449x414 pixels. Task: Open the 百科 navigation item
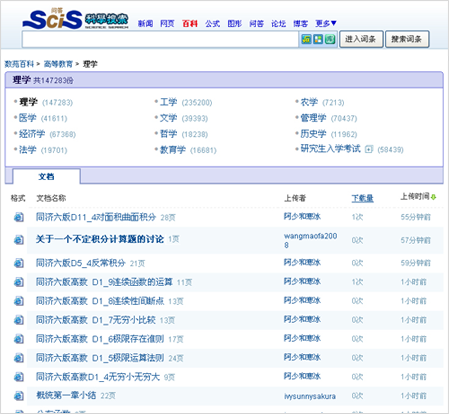click(x=190, y=24)
